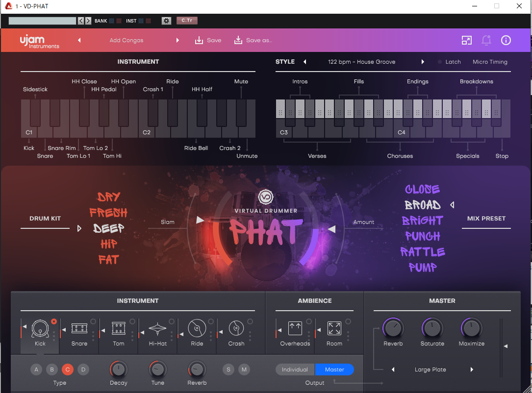The width and height of the screenshot is (532, 393).
Task: Adjust the master Maximize knob
Action: 471,328
